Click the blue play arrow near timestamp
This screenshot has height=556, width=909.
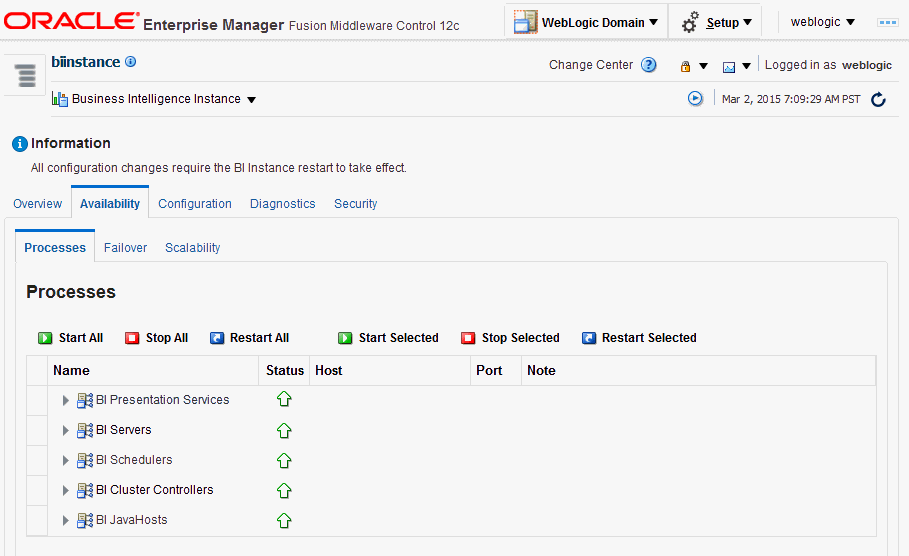(x=695, y=99)
